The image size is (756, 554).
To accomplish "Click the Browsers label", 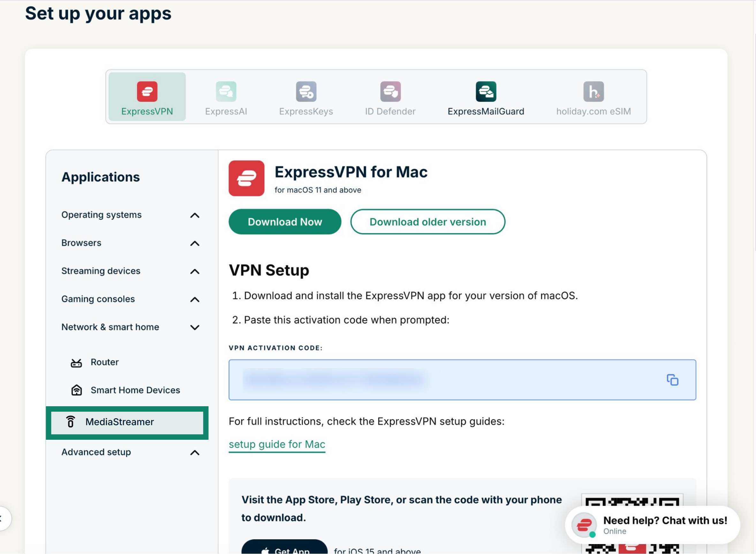I will pyautogui.click(x=81, y=243).
